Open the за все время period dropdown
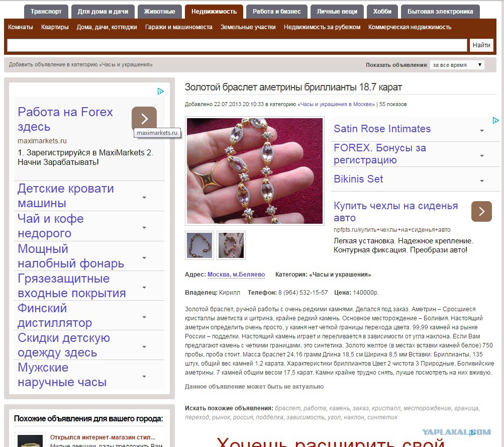The image size is (504, 447). click(x=457, y=65)
